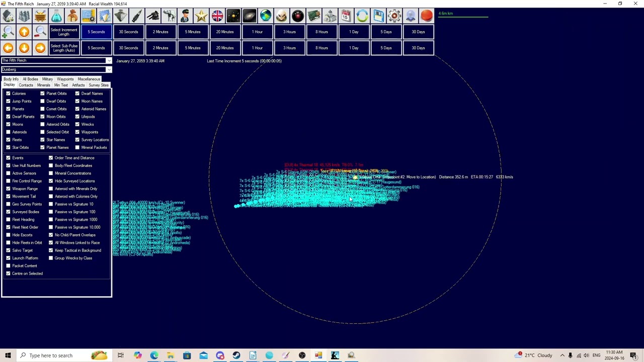Open Research via the blue flask icon
This screenshot has height=362, width=644.
pos(56,16)
